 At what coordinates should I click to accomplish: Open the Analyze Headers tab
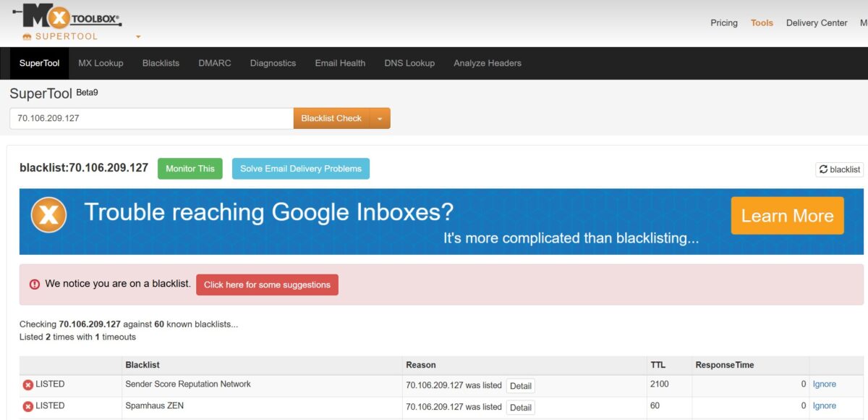tap(488, 63)
